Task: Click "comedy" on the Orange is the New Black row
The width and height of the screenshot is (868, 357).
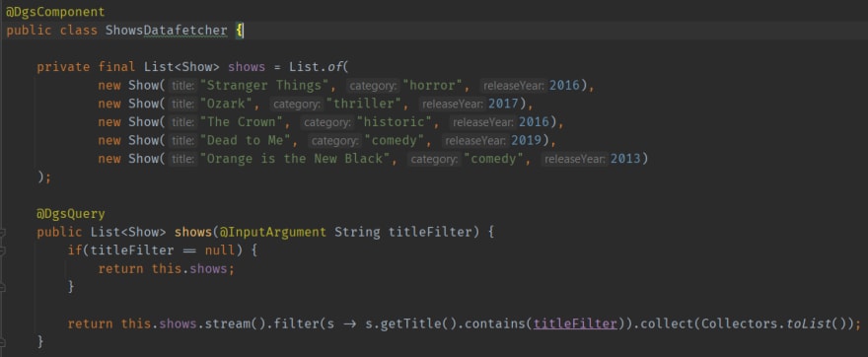Action: point(494,159)
